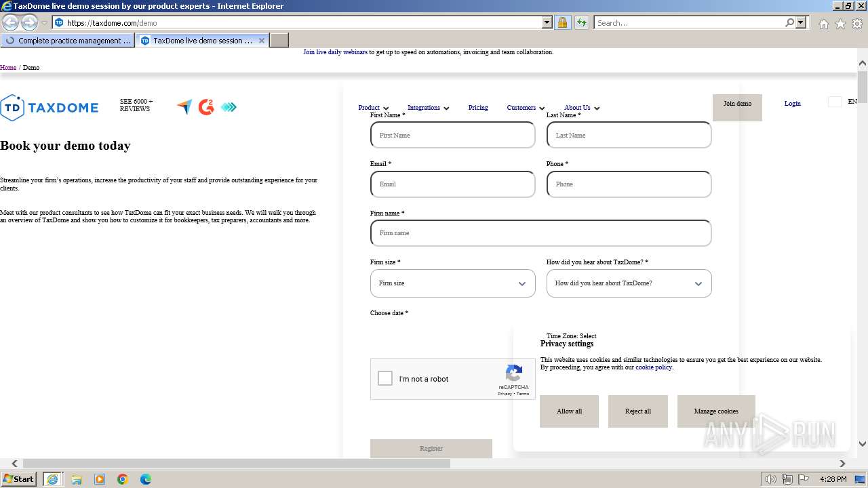Click the Register button

click(431, 448)
